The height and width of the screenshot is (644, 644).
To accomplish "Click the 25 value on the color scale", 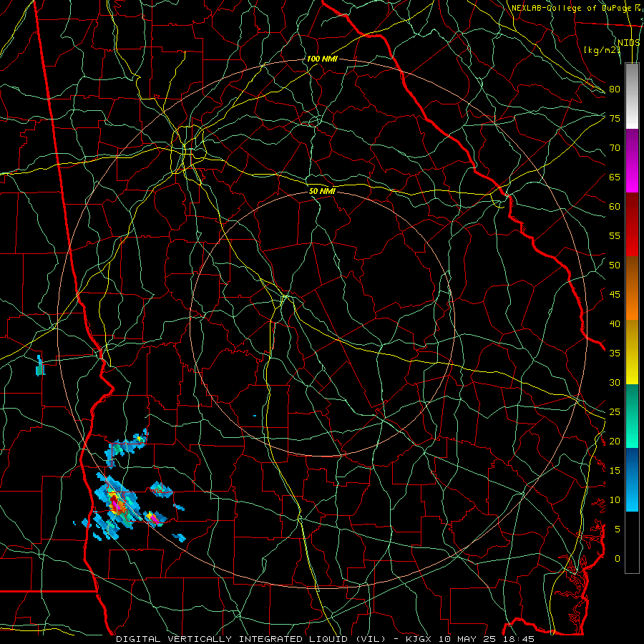I will 615,412.
